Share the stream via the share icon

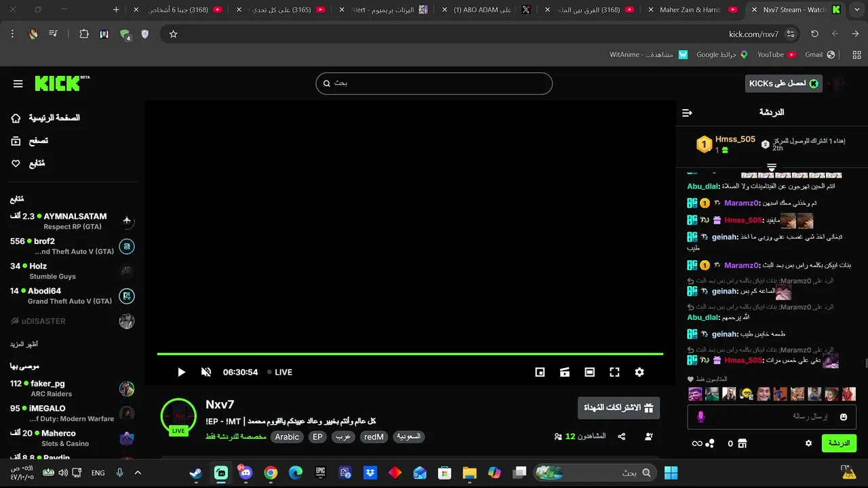pyautogui.click(x=622, y=436)
